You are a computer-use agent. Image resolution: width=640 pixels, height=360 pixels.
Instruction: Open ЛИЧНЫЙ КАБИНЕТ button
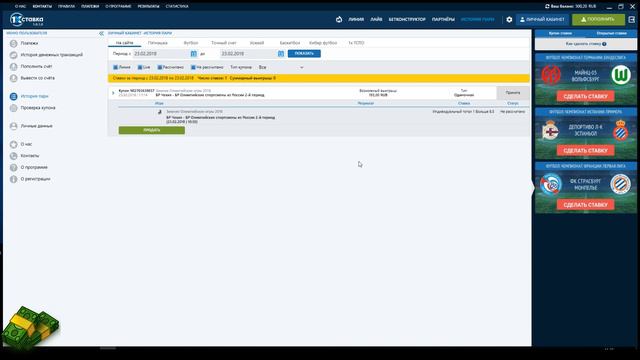point(542,19)
